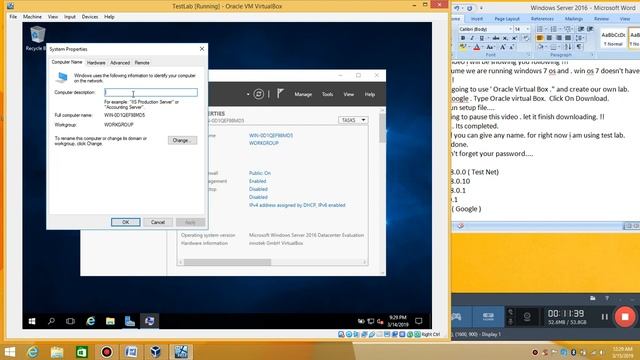Image resolution: width=640 pixels, height=360 pixels.
Task: Click the IPv4 address assigned by DHCP link
Action: click(297, 205)
